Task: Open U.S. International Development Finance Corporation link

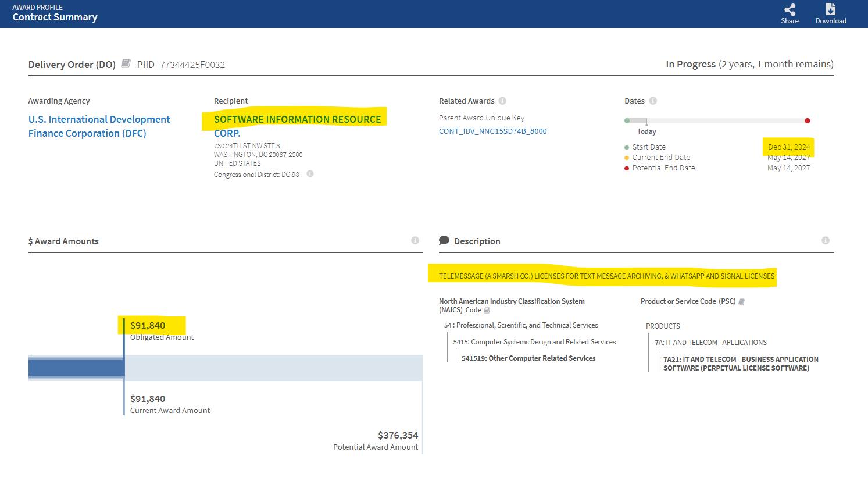Action: click(x=99, y=126)
